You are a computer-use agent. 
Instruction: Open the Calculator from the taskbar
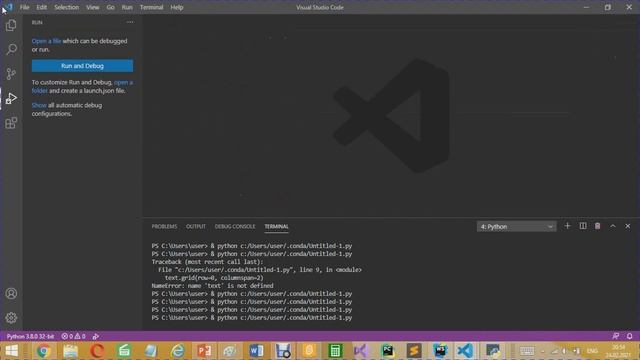[x=335, y=351]
